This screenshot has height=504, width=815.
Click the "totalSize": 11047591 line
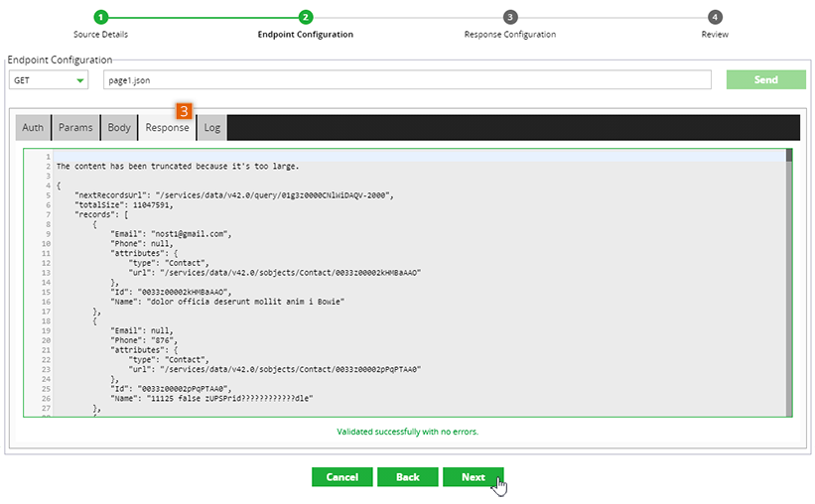(124, 204)
